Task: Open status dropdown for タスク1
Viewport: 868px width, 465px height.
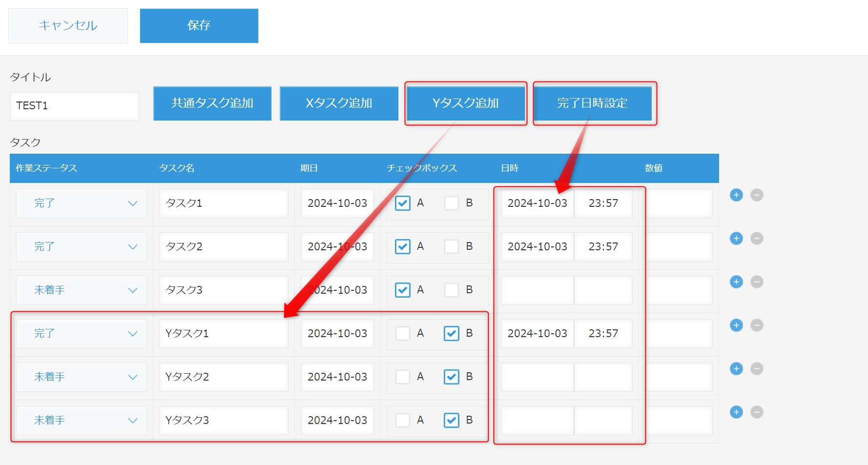Action: tap(82, 203)
